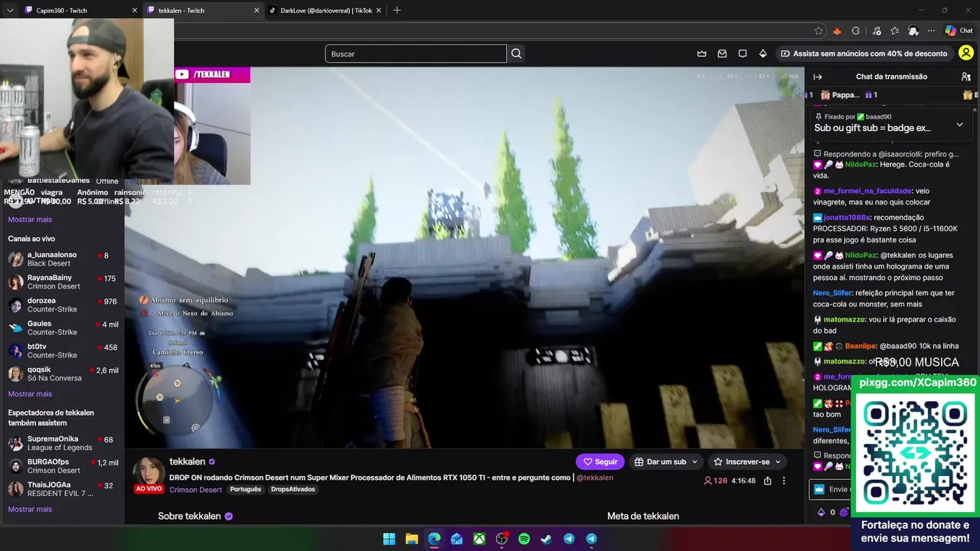This screenshot has height=551, width=980.
Task: Open OBS Studio from the taskbar
Action: coord(501,539)
